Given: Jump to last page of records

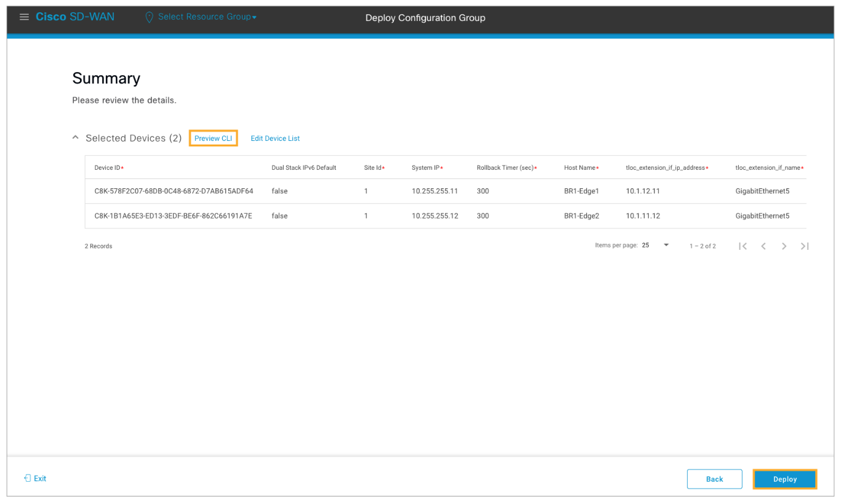Looking at the screenshot, I should tap(804, 246).
